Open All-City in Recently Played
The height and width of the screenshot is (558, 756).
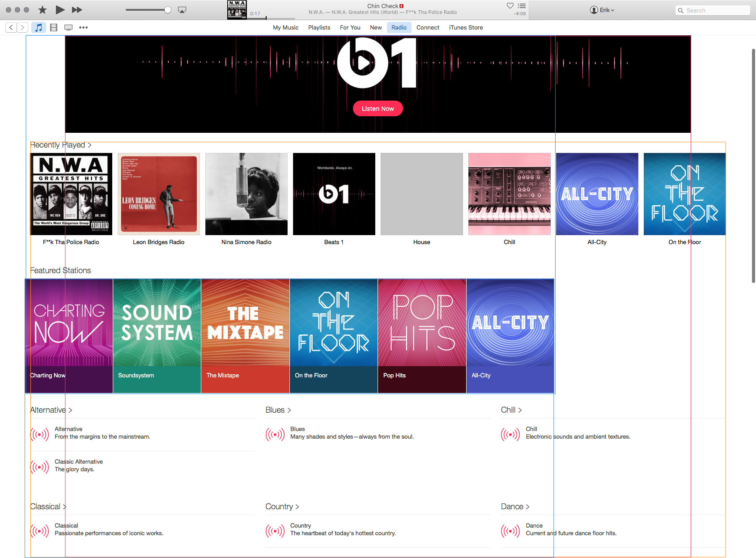tap(597, 194)
